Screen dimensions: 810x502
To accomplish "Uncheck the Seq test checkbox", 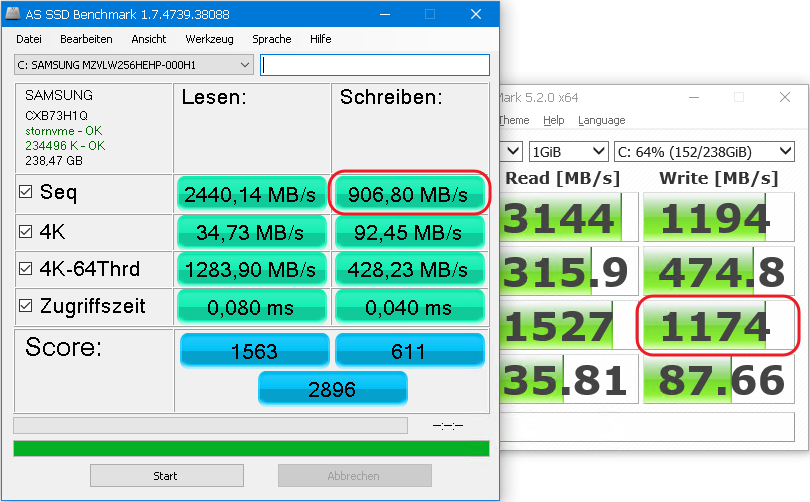I will pyautogui.click(x=25, y=192).
